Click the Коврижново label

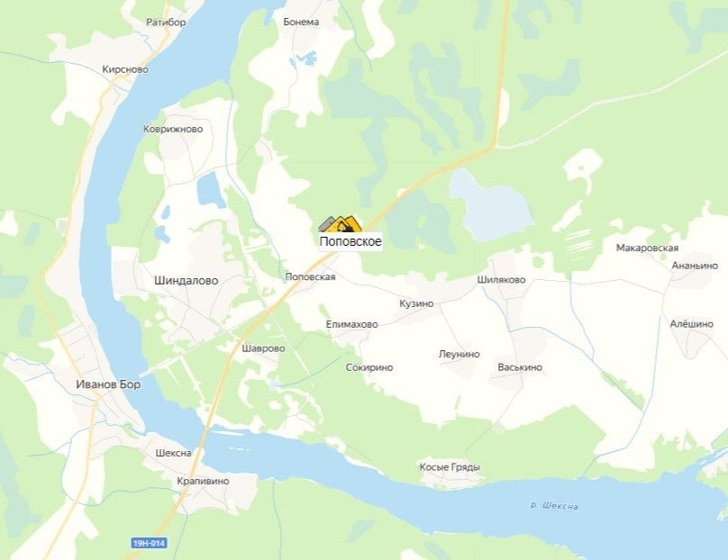[x=173, y=130]
